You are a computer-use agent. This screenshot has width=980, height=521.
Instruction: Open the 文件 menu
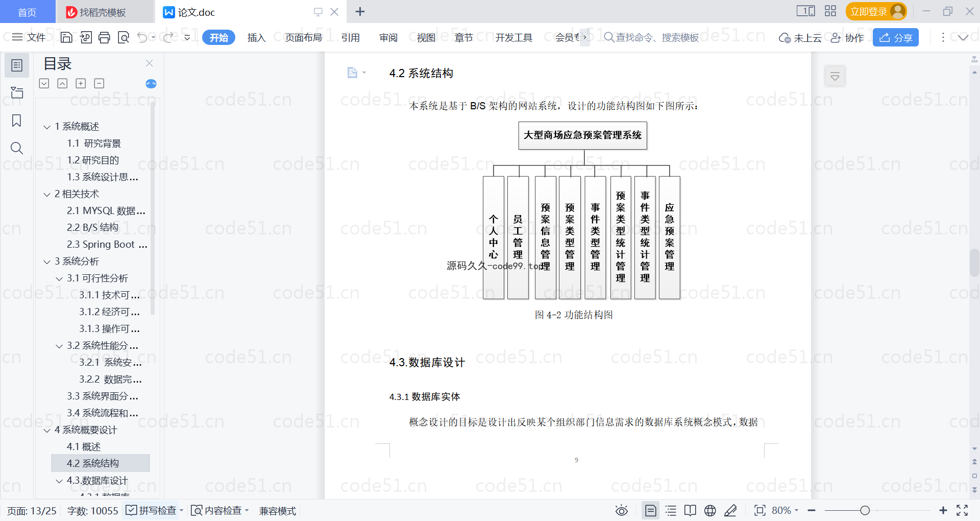point(29,37)
